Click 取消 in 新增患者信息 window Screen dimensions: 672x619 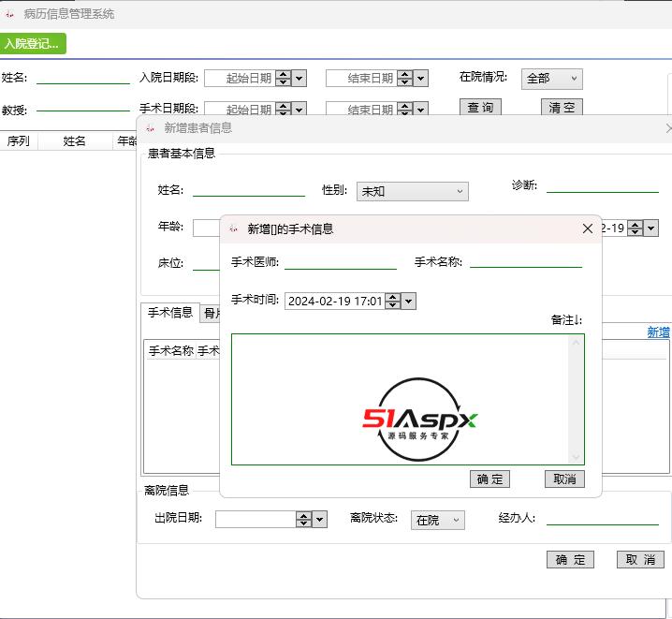[640, 559]
